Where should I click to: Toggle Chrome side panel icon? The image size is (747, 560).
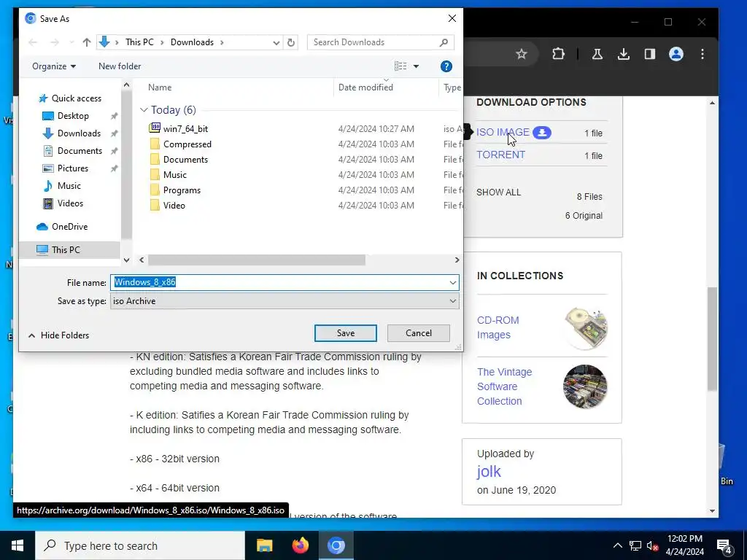pos(650,54)
